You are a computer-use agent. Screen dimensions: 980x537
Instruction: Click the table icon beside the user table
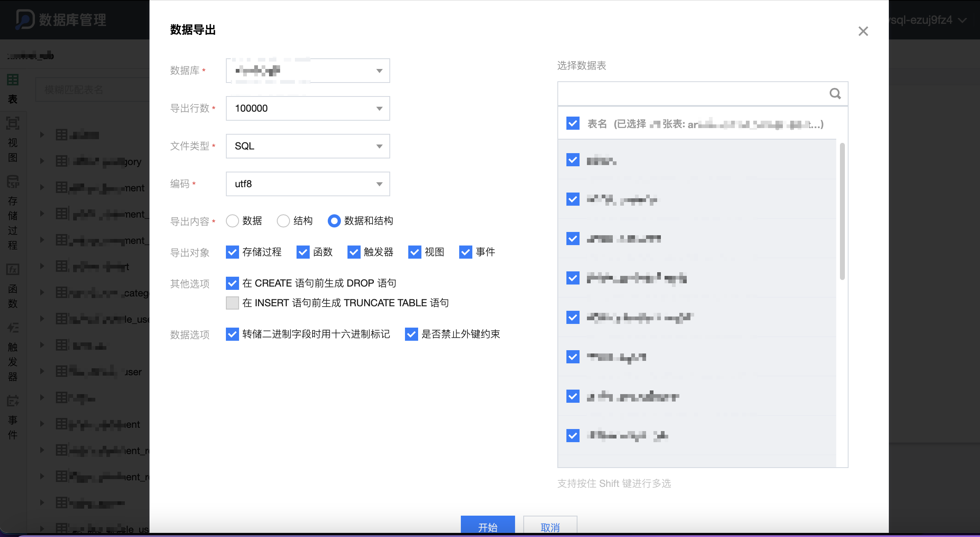62,372
